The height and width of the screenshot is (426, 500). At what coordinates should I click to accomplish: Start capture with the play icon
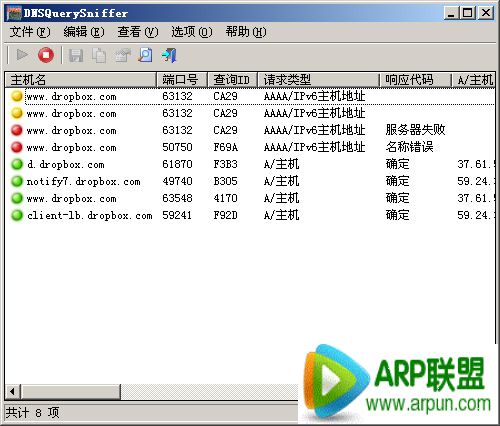(x=22, y=55)
